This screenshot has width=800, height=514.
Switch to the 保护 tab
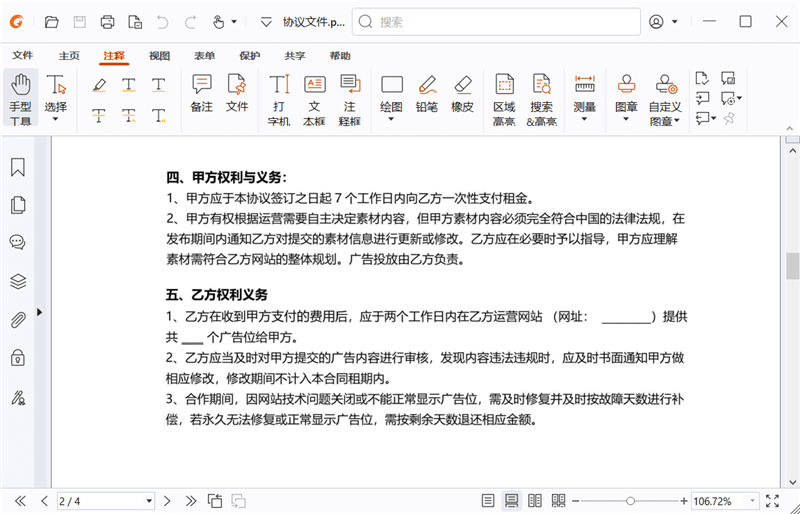click(249, 56)
